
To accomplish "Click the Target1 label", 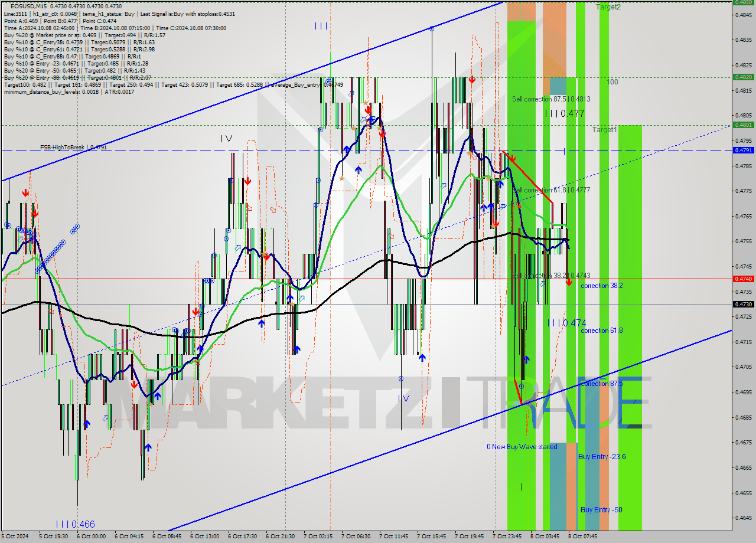I will click(605, 129).
